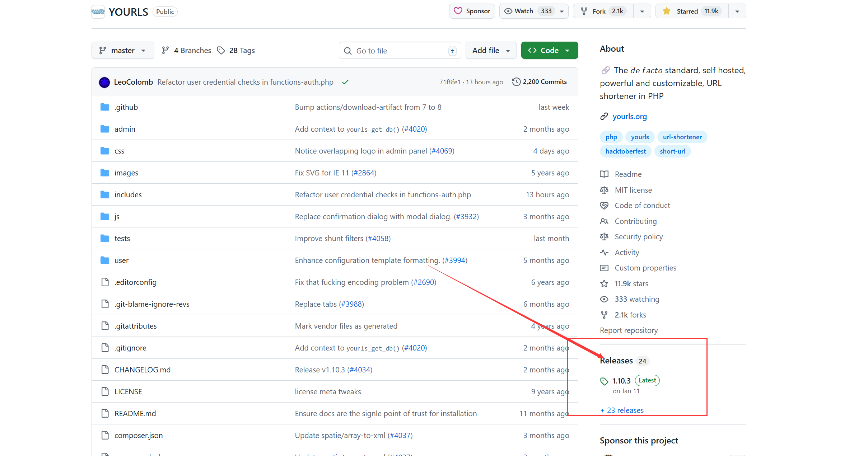This screenshot has width=868, height=456.
Task: Expand the green Code dropdown
Action: tap(549, 51)
